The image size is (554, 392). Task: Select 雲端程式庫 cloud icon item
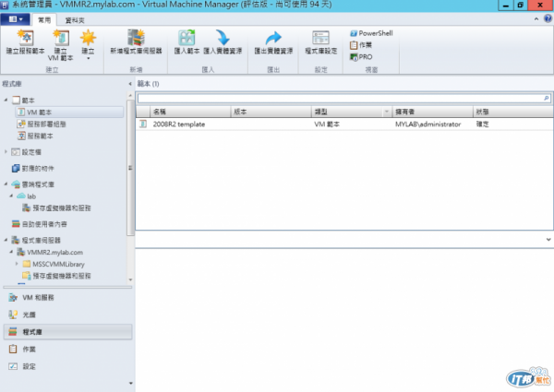click(x=33, y=184)
